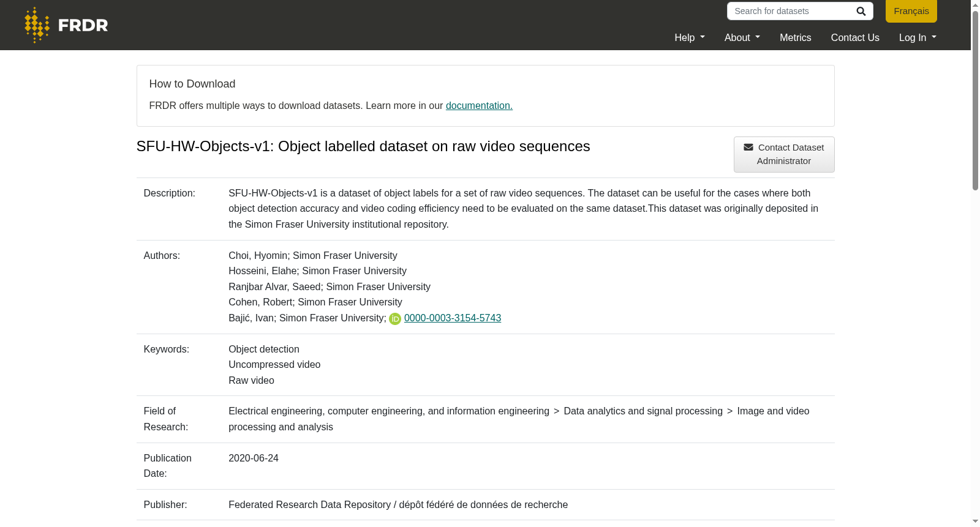This screenshot has width=980, height=527.
Task: Click keyword Uncompressed video
Action: click(x=274, y=364)
